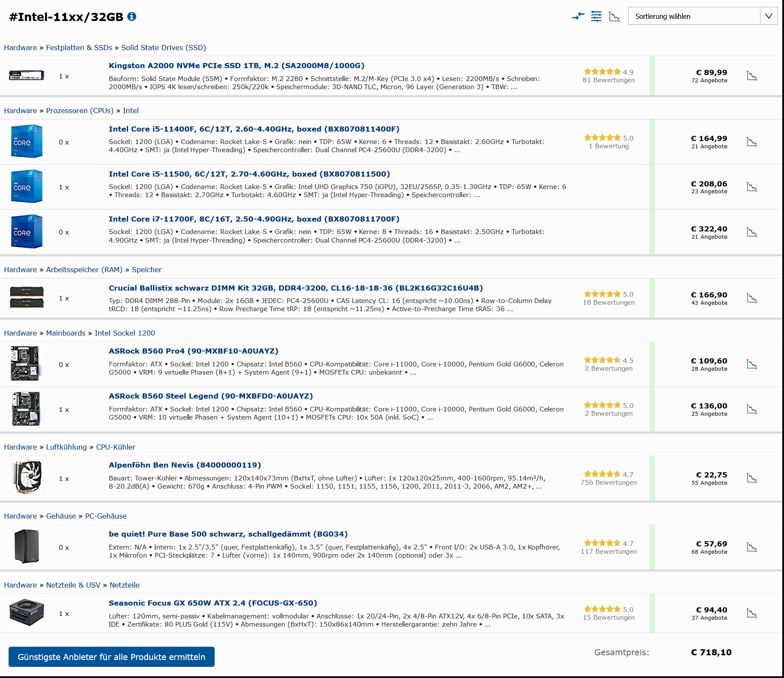Open 81 Bewertungen for Kingston A2000
This screenshot has height=678, width=784.
[x=608, y=80]
